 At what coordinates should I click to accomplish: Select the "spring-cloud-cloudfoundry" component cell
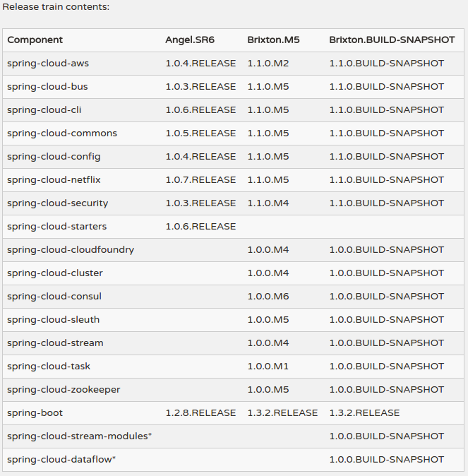coord(71,250)
